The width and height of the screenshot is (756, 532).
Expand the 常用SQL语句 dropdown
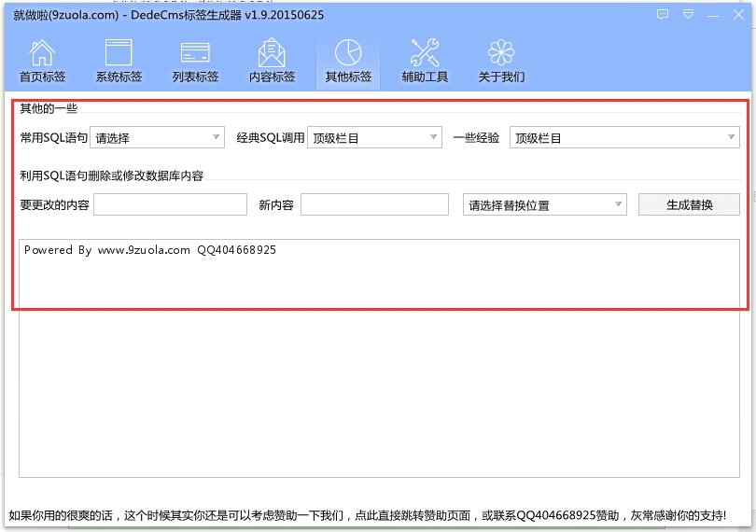[x=157, y=137]
